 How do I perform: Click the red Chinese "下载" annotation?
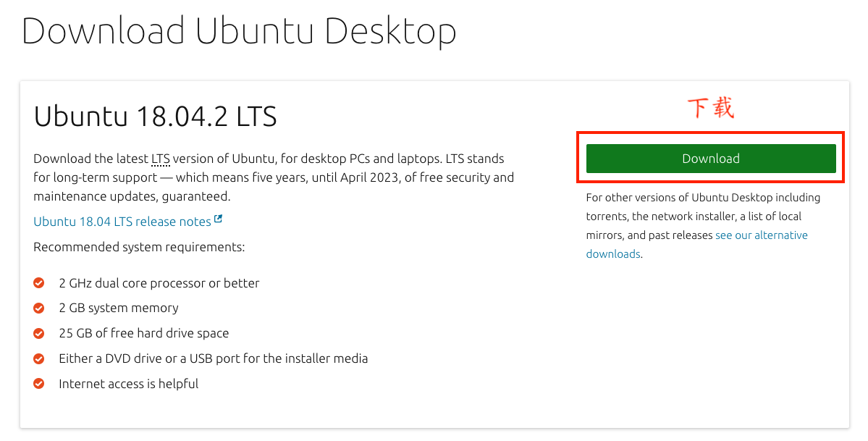[x=710, y=108]
